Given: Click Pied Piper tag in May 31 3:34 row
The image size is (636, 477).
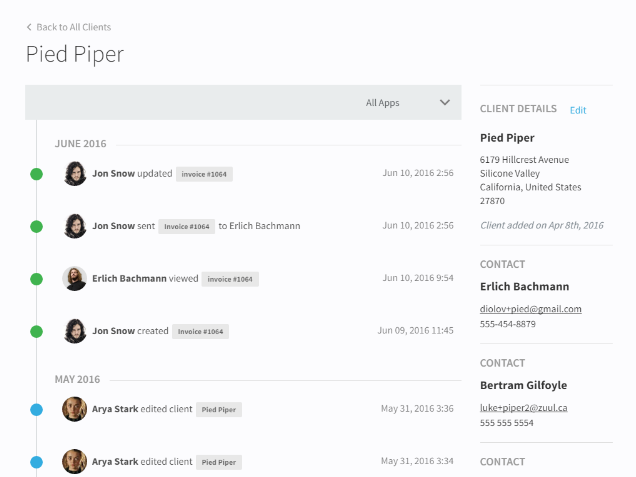Looking at the screenshot, I should pos(219,462).
